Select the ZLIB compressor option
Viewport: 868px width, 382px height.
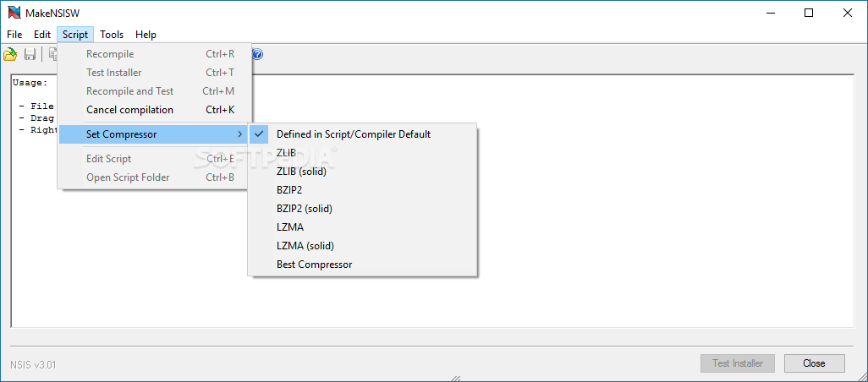pos(362,153)
